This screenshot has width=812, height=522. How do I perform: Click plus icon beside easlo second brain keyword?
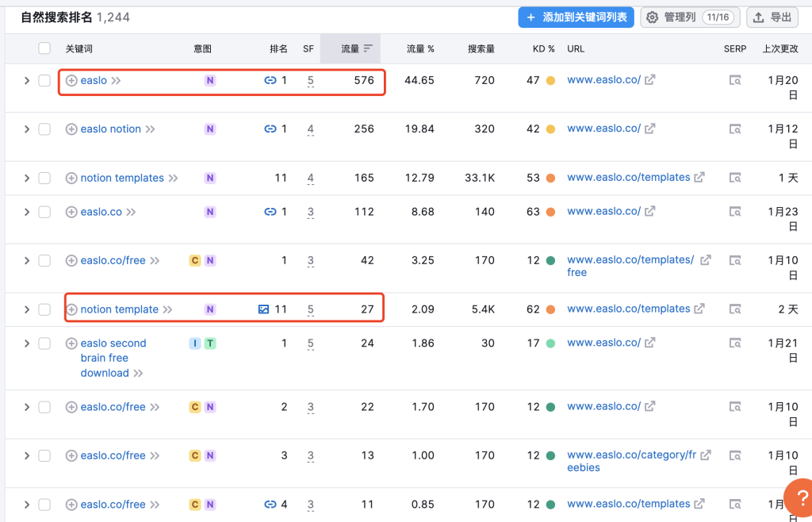click(71, 343)
